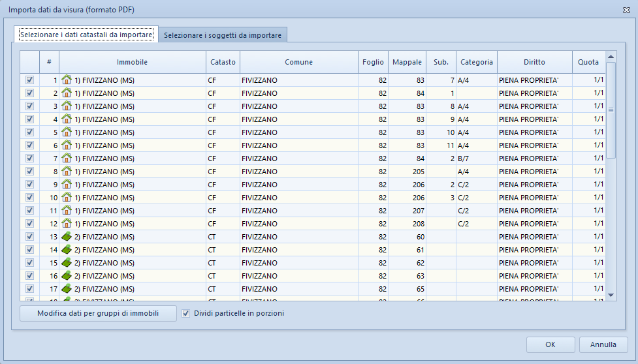
Task: Click the land parcel icon in row 15
Action: pos(67,263)
